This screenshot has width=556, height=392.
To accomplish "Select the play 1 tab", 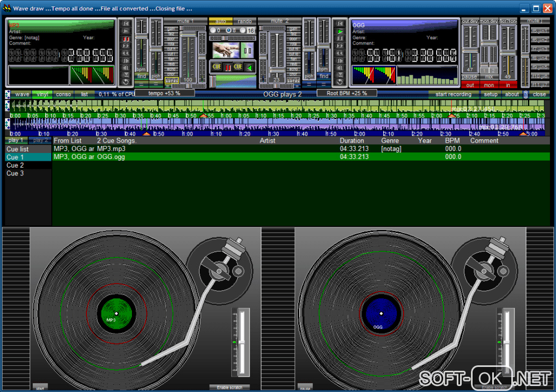I will point(16,140).
